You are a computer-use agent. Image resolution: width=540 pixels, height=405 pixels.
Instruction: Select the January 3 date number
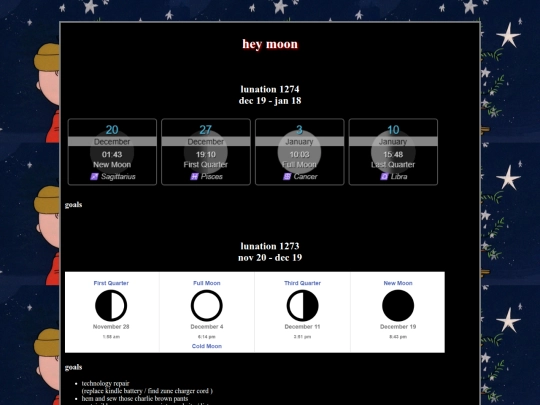[299, 130]
